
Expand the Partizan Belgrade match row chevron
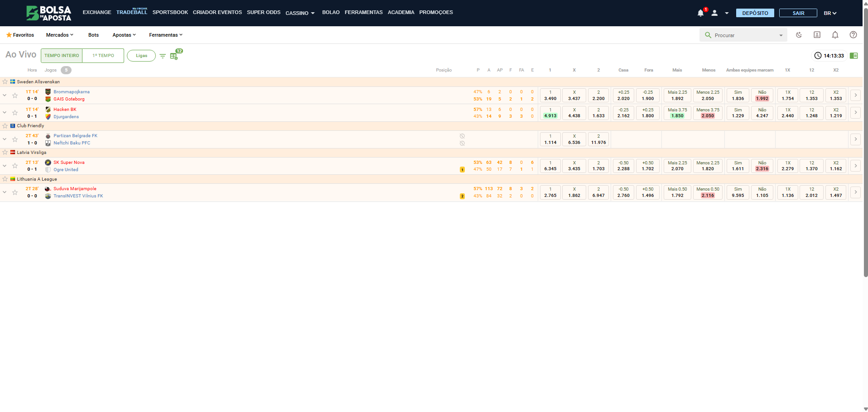[x=5, y=139]
